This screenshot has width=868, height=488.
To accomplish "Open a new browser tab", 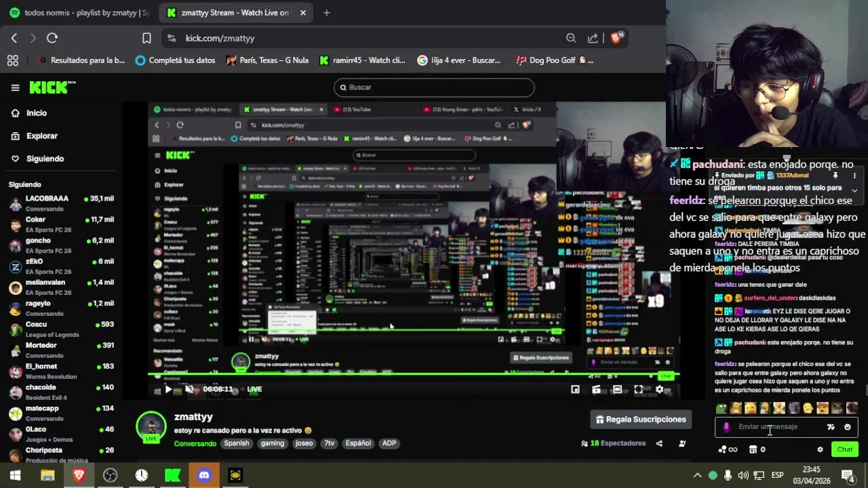I will click(327, 13).
